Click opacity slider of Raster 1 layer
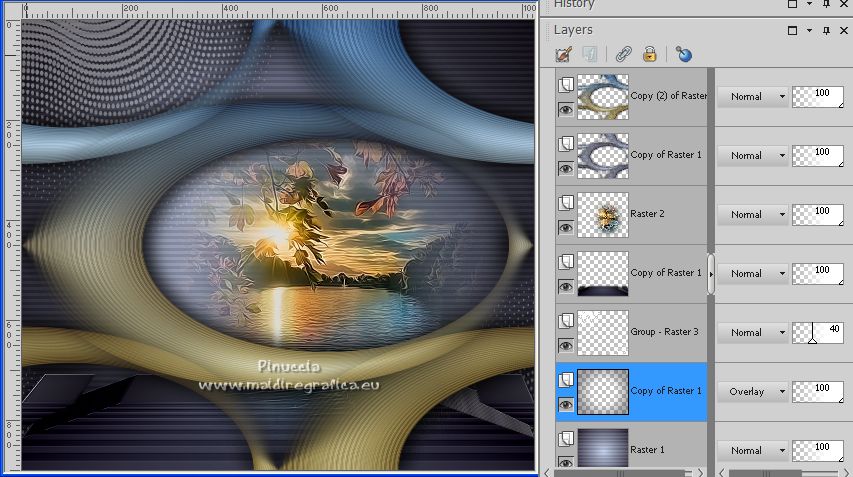This screenshot has height=477, width=853. pos(818,451)
